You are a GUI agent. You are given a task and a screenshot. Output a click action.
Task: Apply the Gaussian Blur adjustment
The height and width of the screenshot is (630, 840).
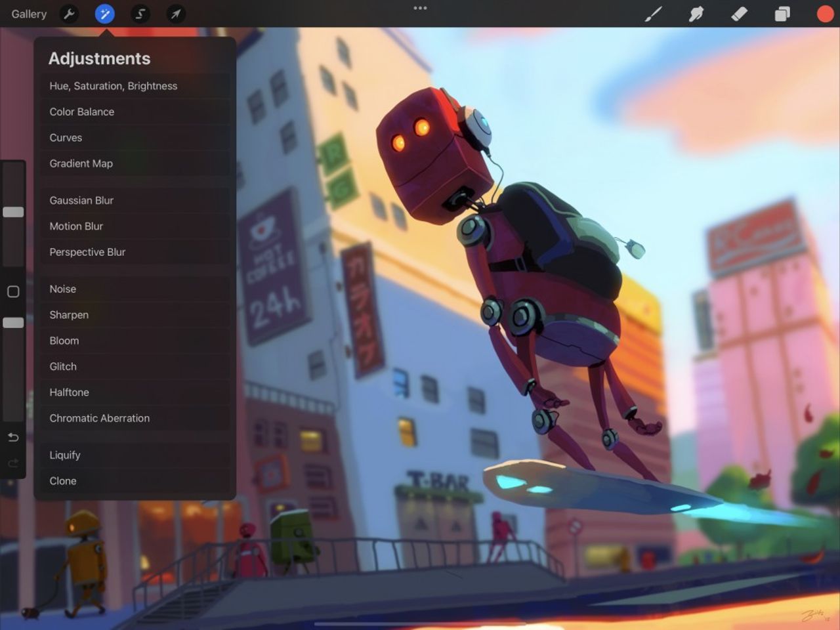pos(81,200)
